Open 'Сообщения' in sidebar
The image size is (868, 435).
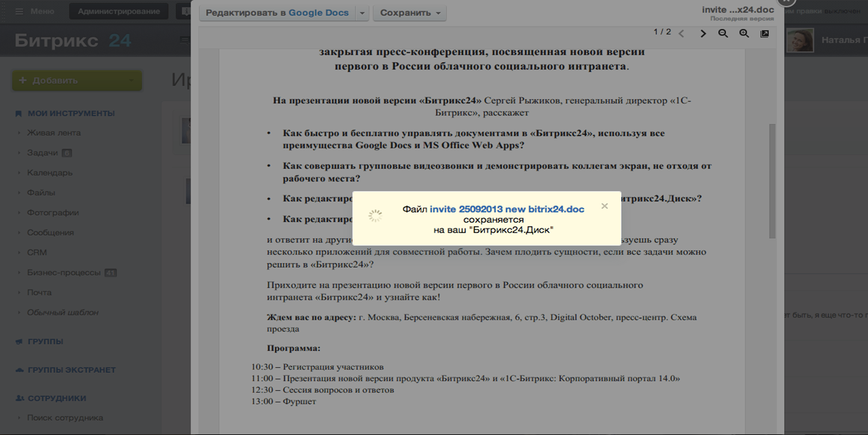pyautogui.click(x=50, y=232)
